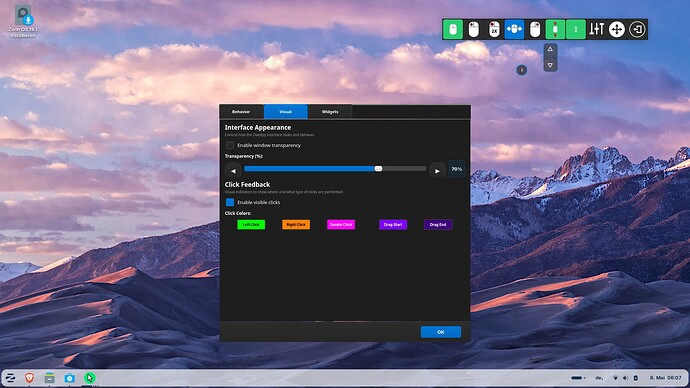The image size is (690, 388).
Task: Select the green left-click mouse icon
Action: [x=453, y=29]
